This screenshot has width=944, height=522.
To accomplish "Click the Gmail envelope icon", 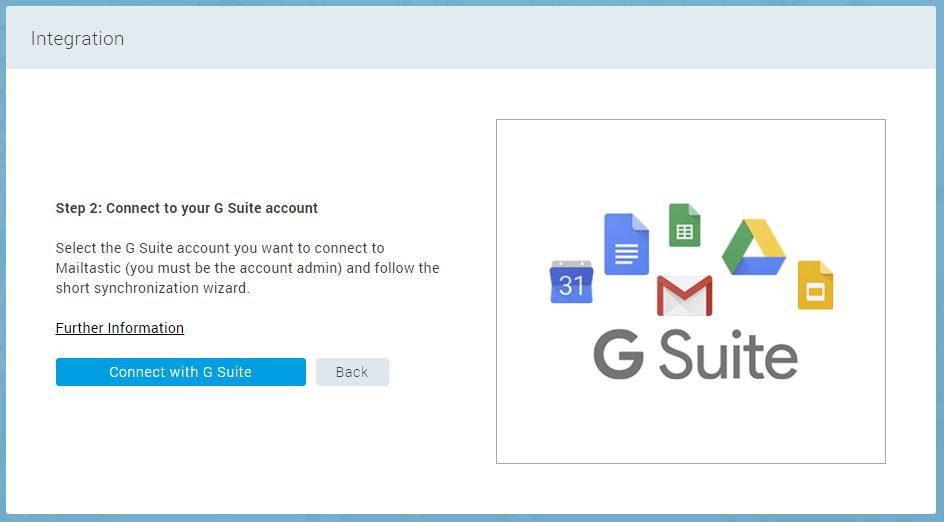I will tap(685, 296).
